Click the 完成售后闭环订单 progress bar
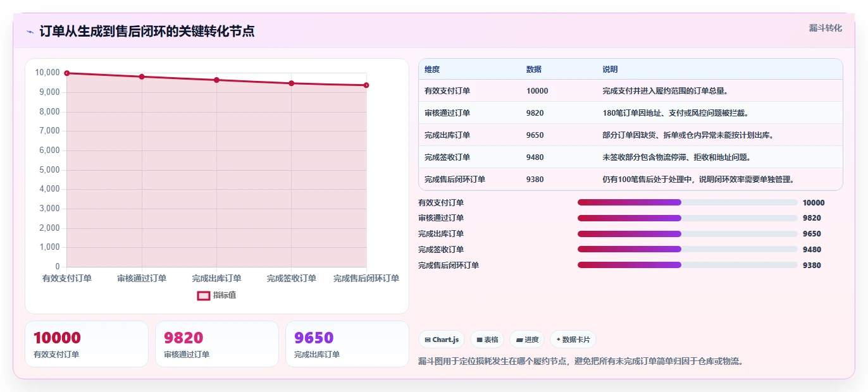Viewport: 868px width, 392px height. tap(687, 265)
